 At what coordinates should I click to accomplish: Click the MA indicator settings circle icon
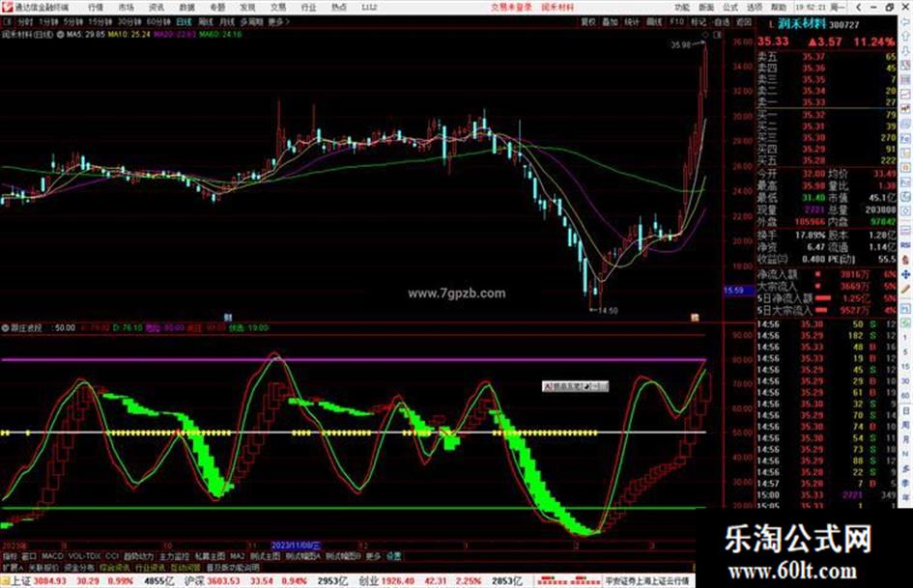pyautogui.click(x=61, y=35)
